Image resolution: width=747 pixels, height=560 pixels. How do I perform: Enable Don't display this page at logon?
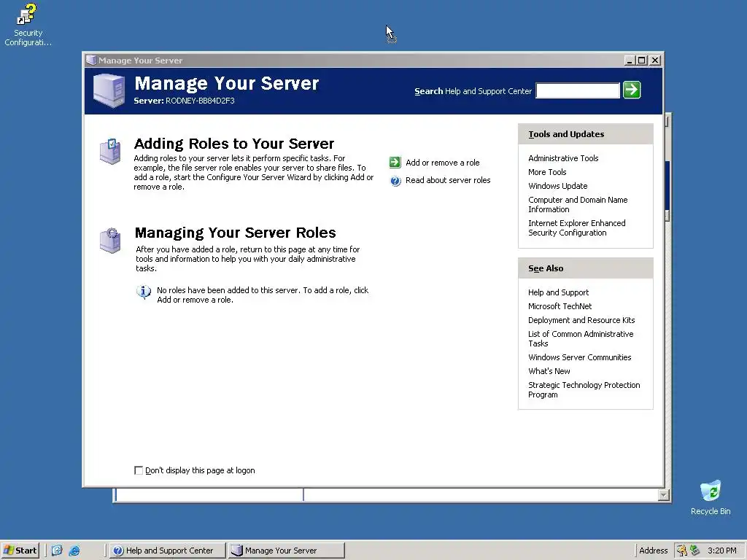click(x=139, y=470)
